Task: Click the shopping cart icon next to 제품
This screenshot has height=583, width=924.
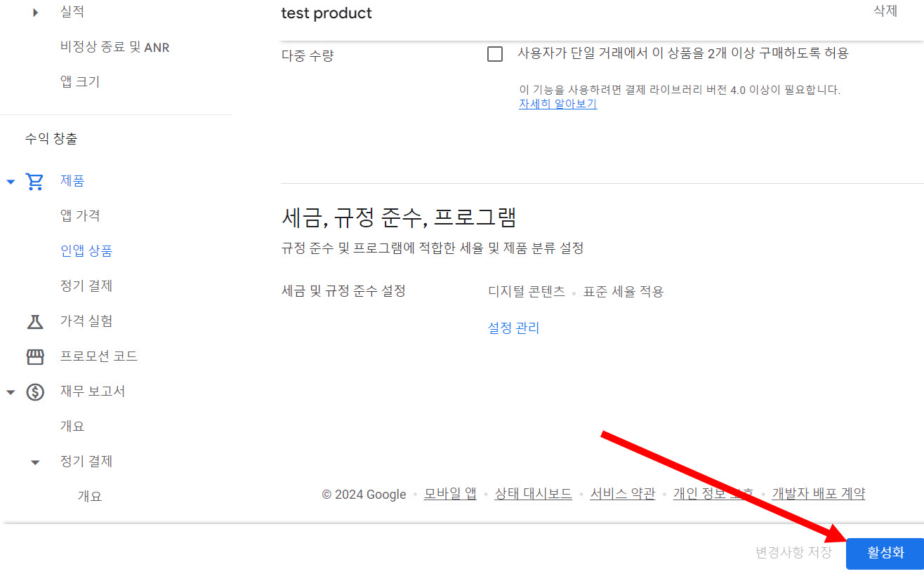Action: coord(34,181)
